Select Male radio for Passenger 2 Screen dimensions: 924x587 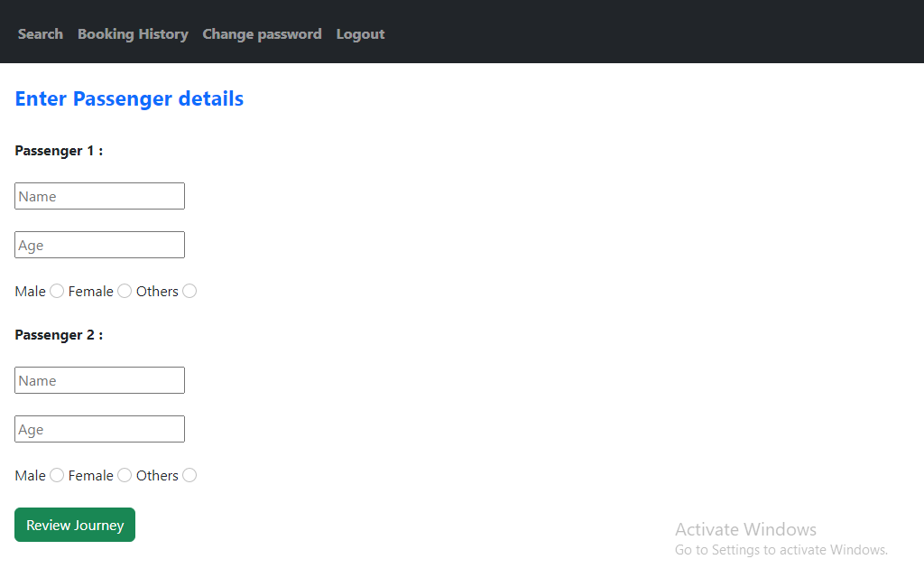[x=57, y=475]
